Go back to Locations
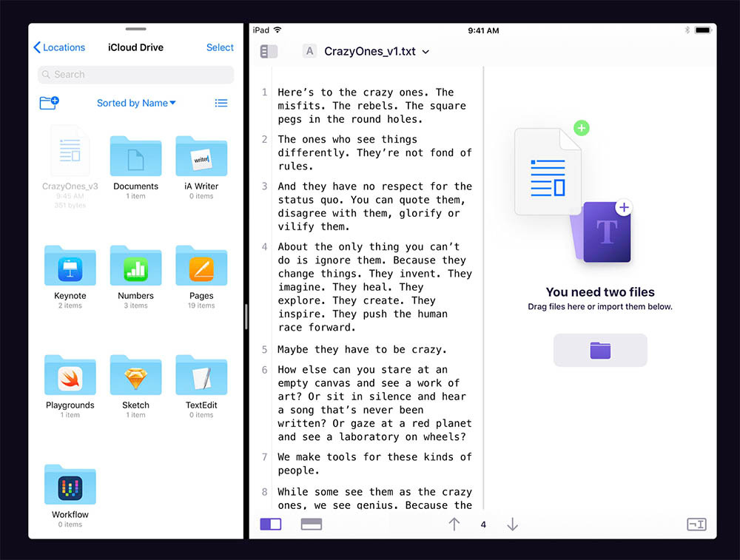 click(x=59, y=47)
